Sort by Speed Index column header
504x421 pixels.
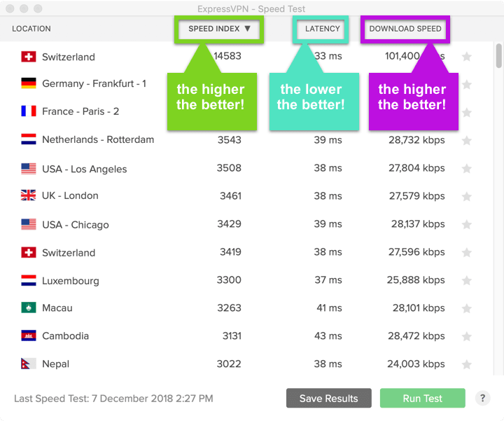(x=219, y=29)
